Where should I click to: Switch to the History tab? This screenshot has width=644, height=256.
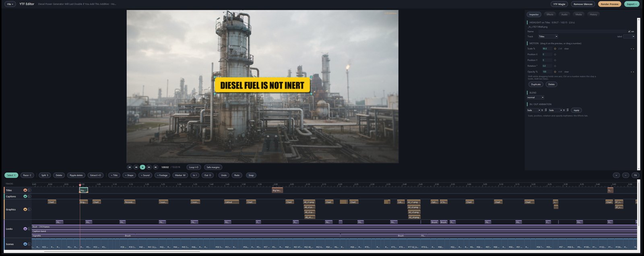click(593, 14)
